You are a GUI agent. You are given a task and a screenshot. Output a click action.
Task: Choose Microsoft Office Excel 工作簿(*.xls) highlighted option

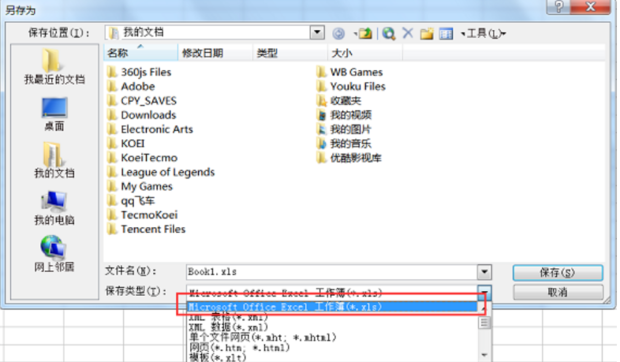(x=332, y=307)
